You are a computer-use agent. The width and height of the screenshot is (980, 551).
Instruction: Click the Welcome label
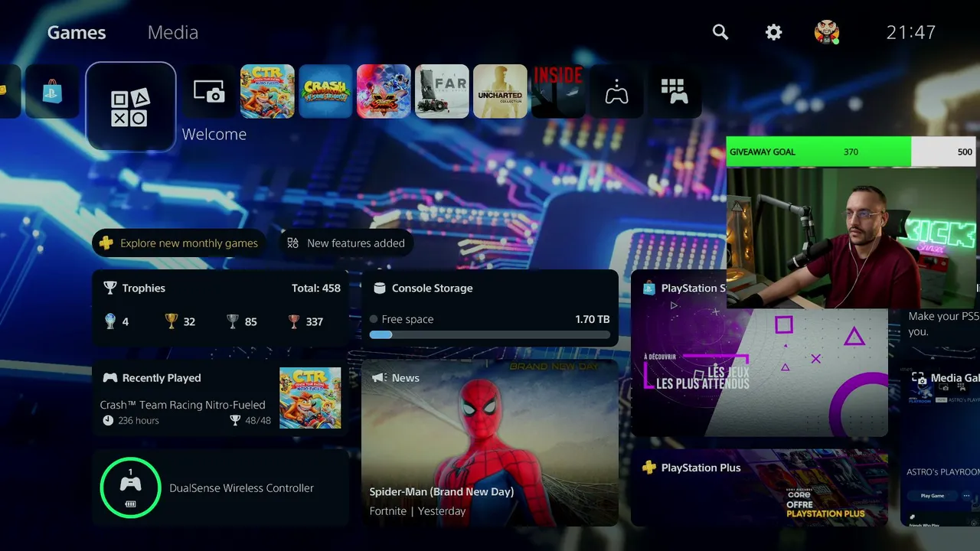214,134
